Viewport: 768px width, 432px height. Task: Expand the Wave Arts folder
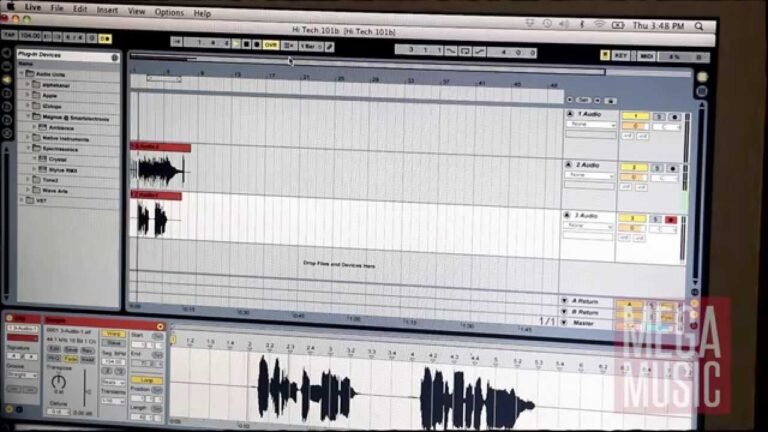[28, 190]
